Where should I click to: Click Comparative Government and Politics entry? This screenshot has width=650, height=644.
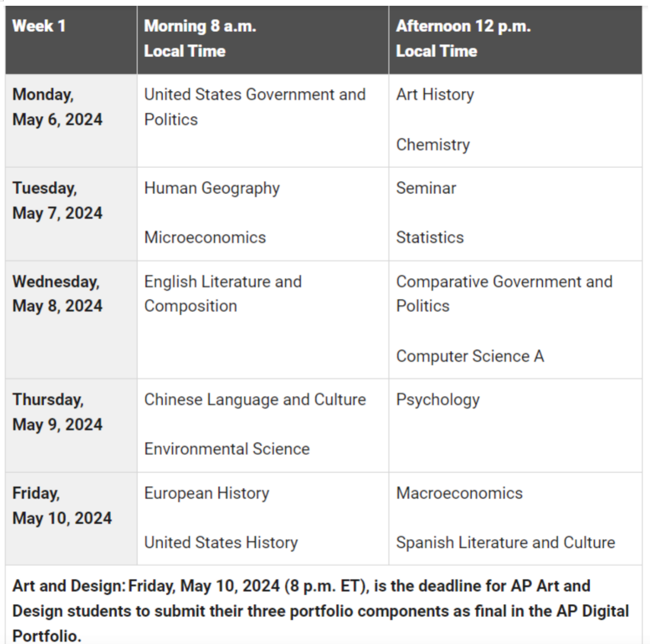click(504, 294)
